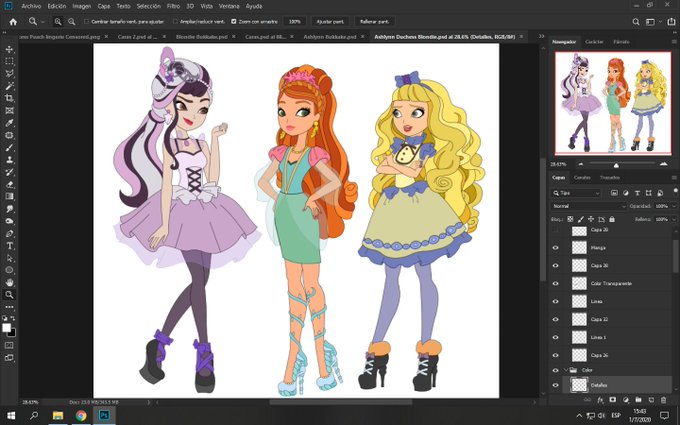Select the Clone Stamp tool
680x425 pixels.
tap(9, 160)
